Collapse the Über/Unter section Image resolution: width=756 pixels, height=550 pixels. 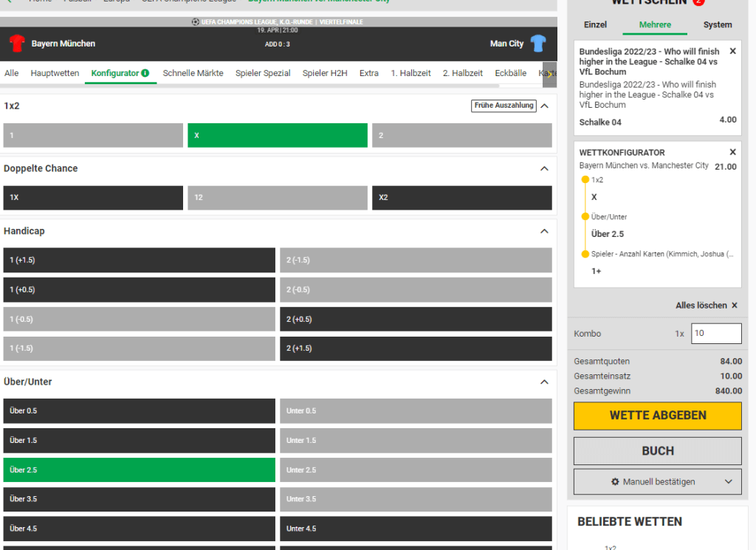point(545,382)
